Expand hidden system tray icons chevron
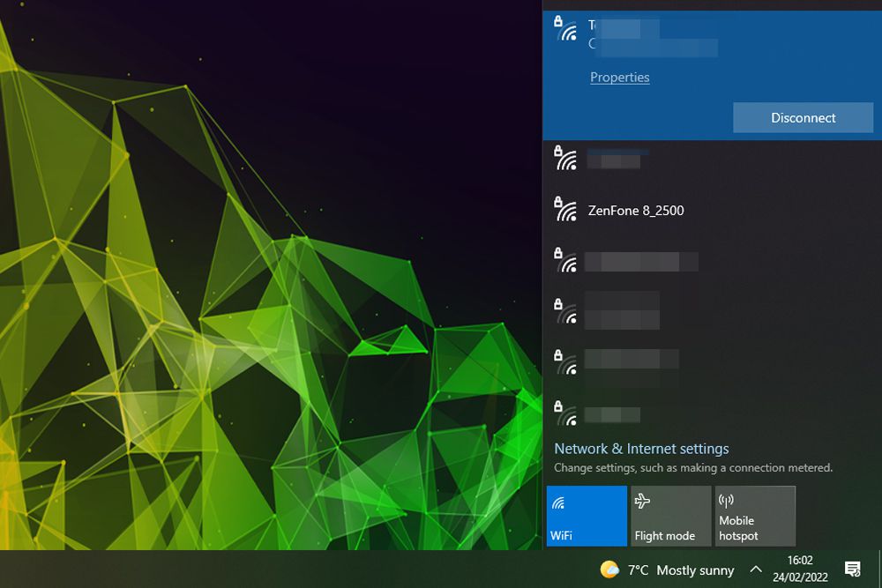 pyautogui.click(x=756, y=569)
